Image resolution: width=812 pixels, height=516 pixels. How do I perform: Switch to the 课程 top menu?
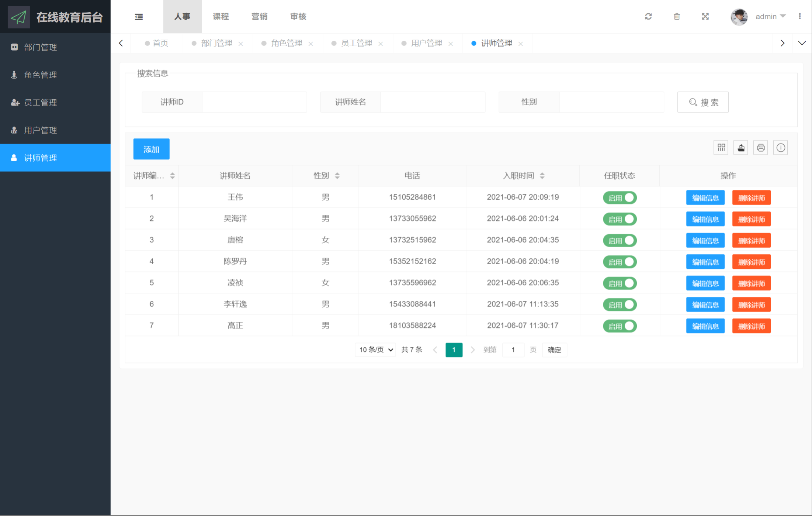click(x=221, y=17)
